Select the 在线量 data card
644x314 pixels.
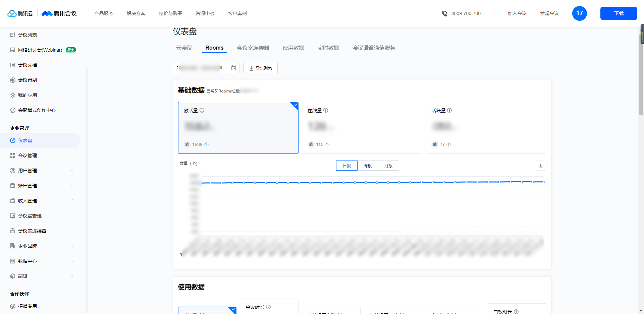coord(362,128)
